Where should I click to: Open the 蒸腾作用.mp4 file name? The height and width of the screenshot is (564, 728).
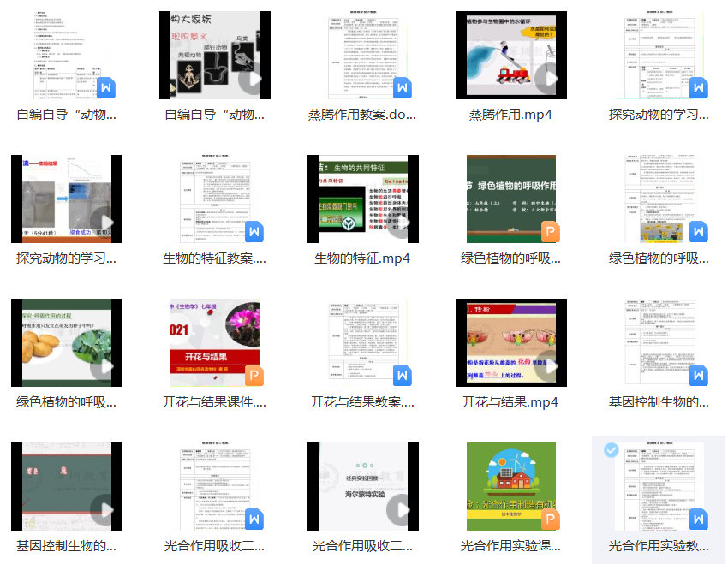(510, 114)
